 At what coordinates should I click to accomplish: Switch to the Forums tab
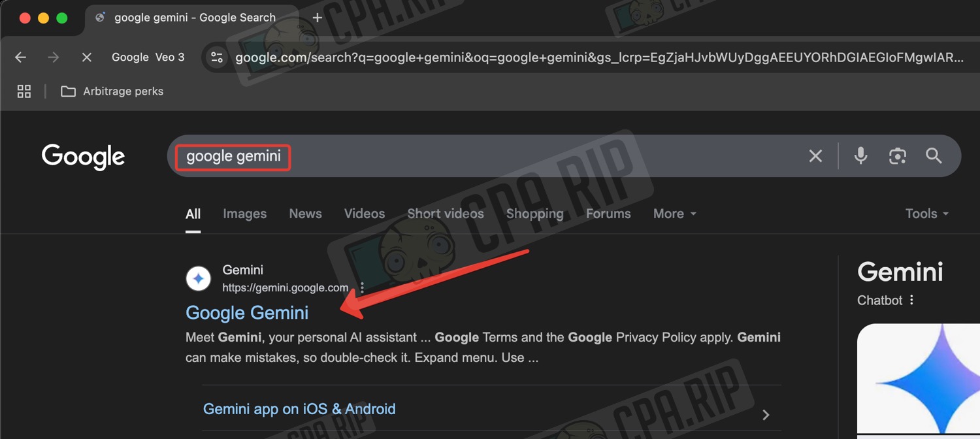[x=608, y=214]
